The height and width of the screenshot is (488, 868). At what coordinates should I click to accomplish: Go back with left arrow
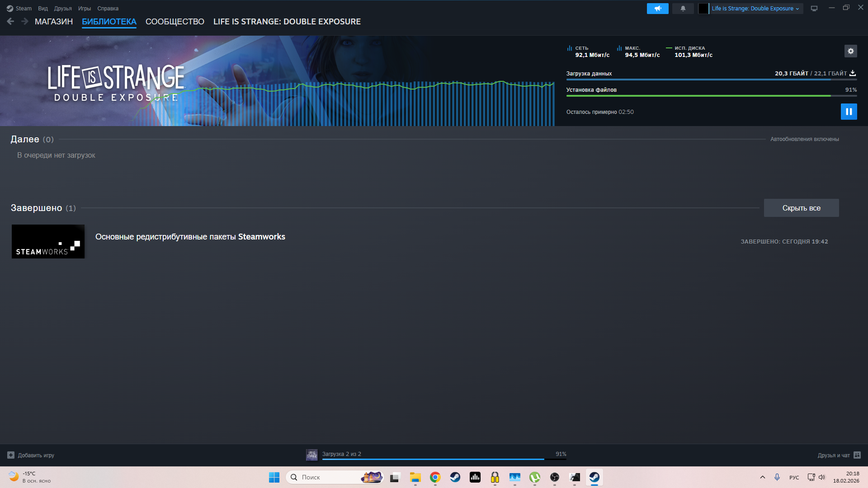(10, 21)
